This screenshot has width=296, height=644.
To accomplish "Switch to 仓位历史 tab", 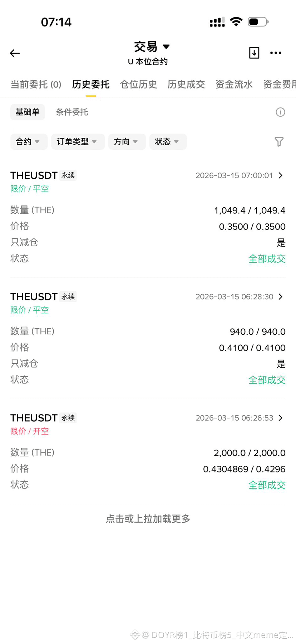I will coord(138,84).
